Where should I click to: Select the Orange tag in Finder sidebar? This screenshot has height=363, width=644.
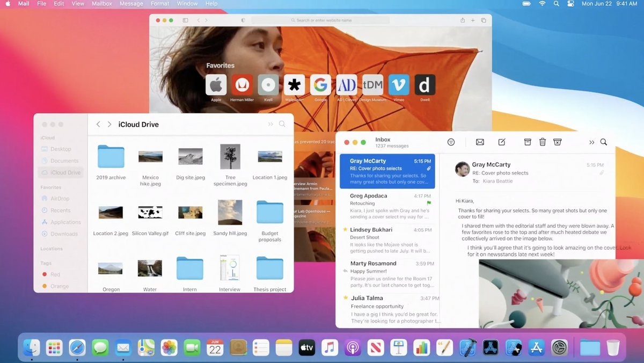coord(55,286)
